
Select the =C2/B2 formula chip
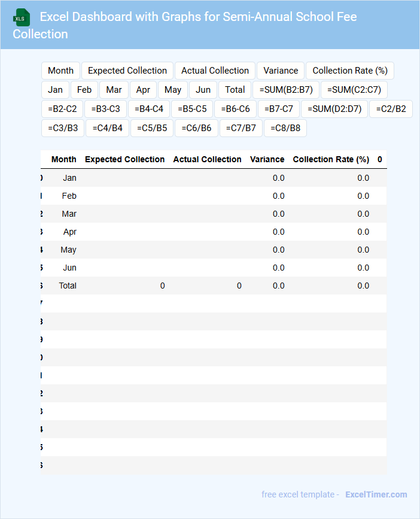[x=391, y=109]
